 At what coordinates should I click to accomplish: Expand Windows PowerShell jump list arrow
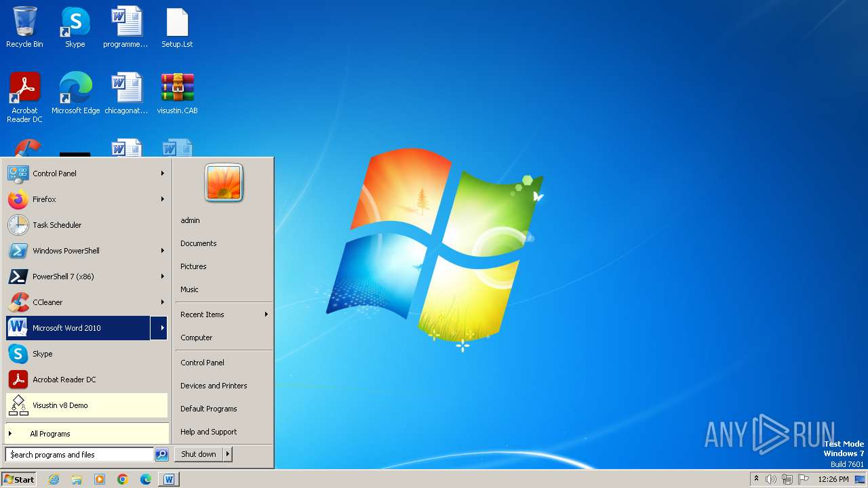point(162,251)
